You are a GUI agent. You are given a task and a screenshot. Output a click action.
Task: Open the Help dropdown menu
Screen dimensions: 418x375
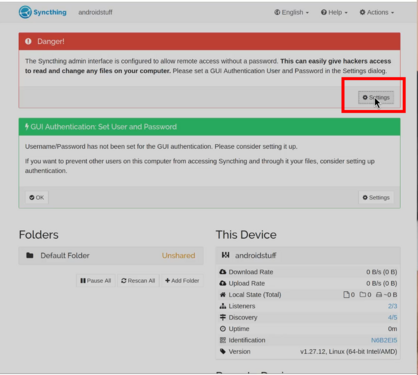point(334,12)
